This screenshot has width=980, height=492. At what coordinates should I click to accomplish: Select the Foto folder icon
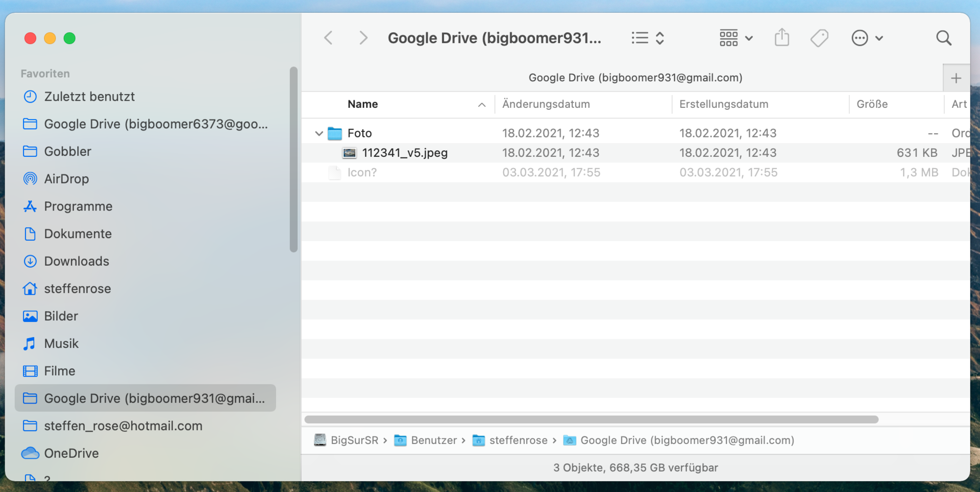[x=335, y=133]
